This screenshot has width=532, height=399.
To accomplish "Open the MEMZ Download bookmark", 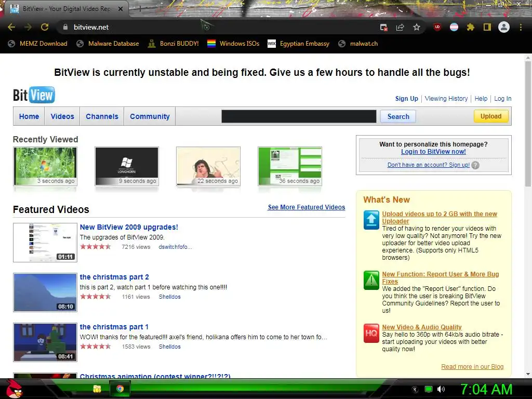I will (37, 44).
